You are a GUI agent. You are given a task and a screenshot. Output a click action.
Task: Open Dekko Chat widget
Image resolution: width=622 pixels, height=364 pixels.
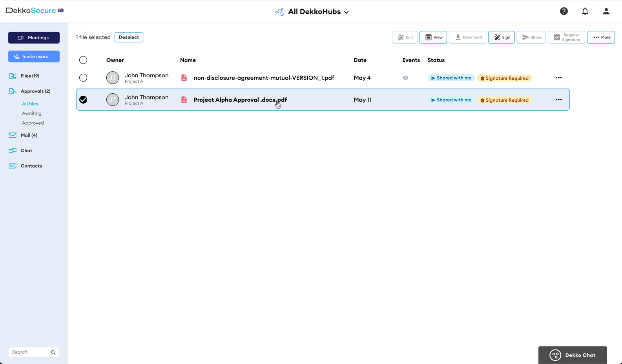573,355
